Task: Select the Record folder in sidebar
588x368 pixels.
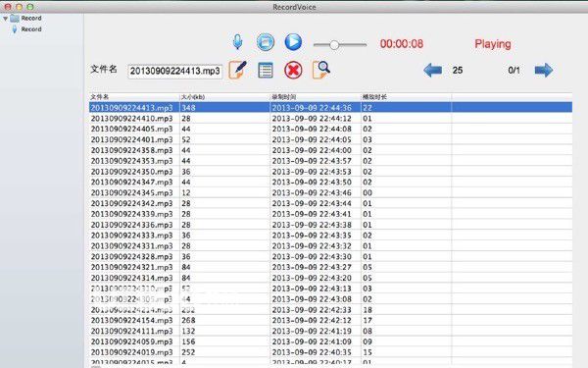Action: coord(26,18)
